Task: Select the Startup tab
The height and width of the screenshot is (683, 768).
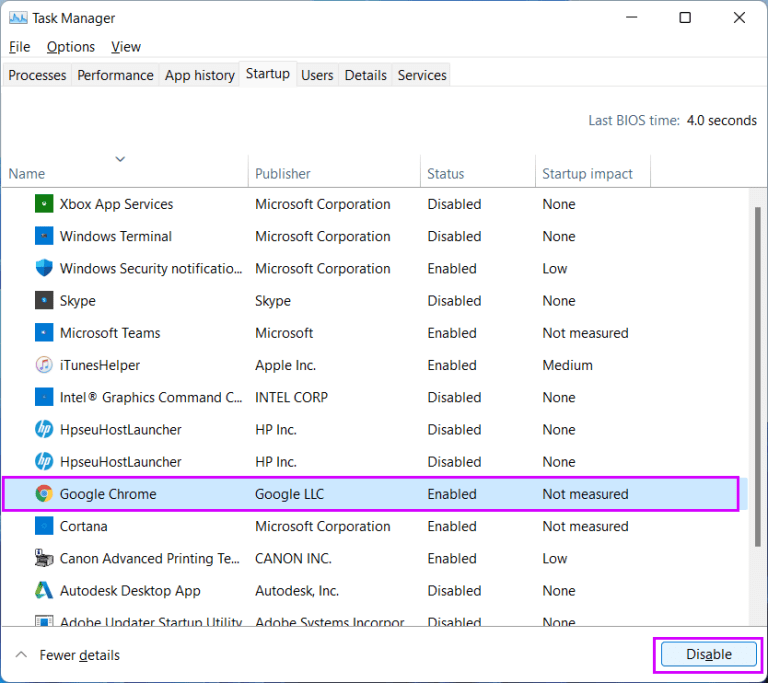Action: tap(267, 73)
